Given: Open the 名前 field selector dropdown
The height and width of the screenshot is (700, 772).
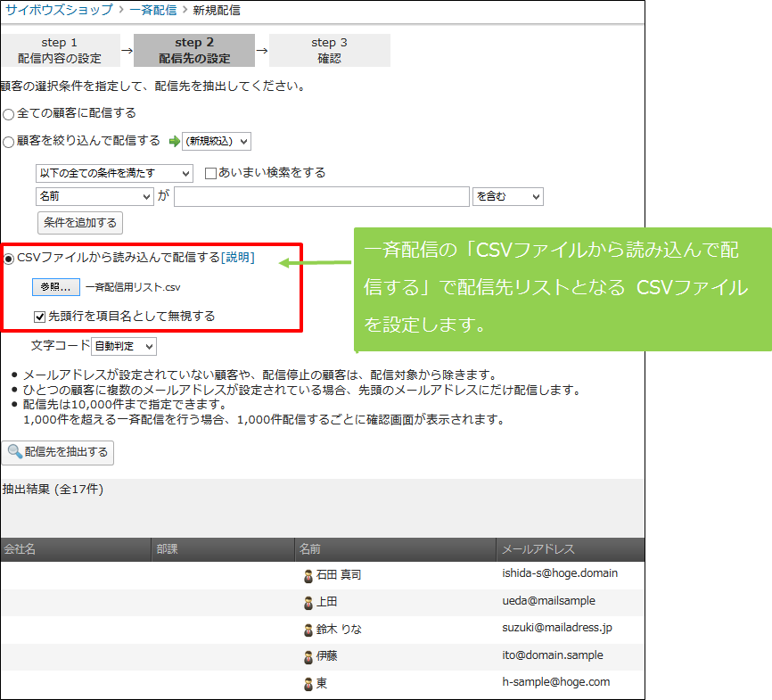Looking at the screenshot, I should coord(94,196).
